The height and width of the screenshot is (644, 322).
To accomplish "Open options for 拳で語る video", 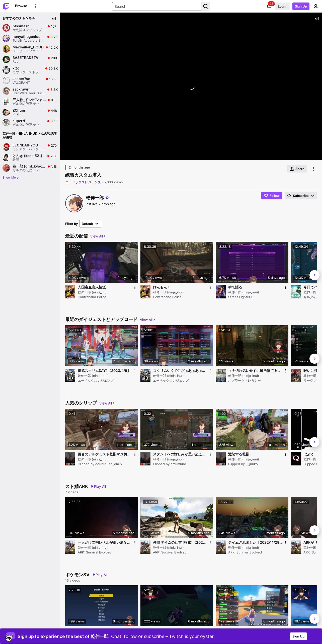I will 285,287.
